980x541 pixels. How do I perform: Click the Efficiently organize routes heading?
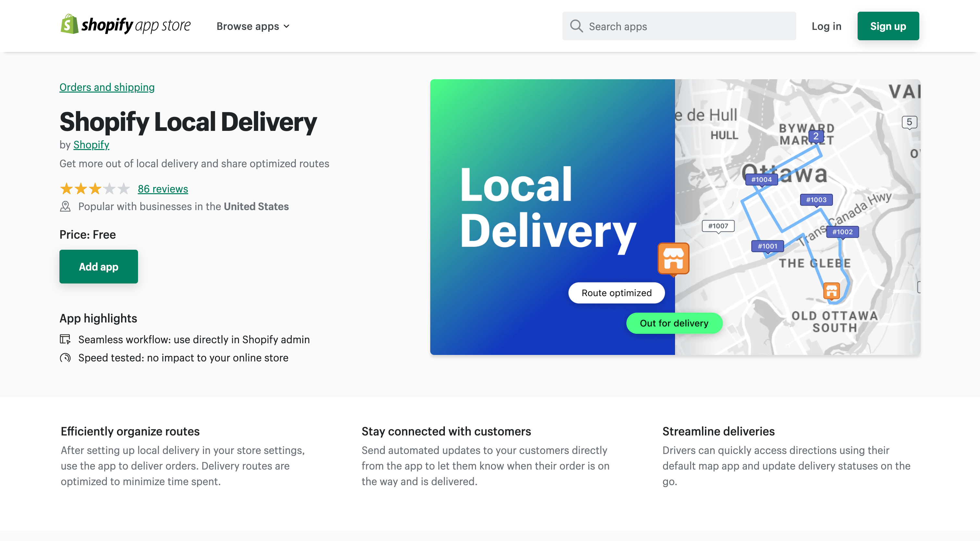click(130, 432)
